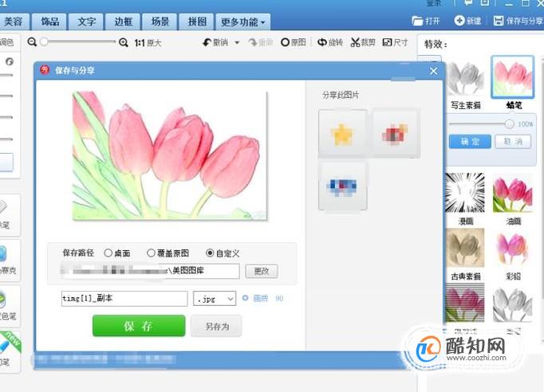544x392 pixels.
Task: Click the zoom in magnifier icon
Action: [124, 43]
